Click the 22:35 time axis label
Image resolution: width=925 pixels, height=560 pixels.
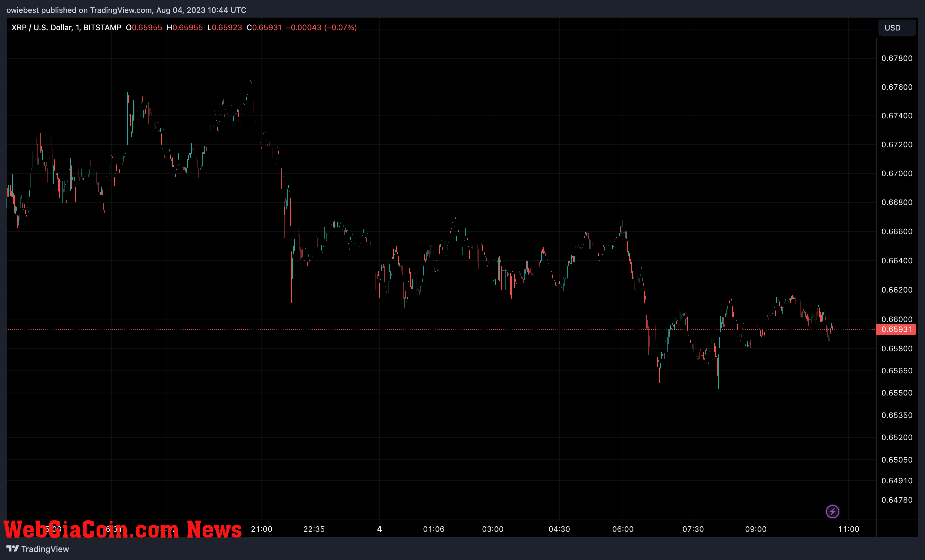(314, 529)
